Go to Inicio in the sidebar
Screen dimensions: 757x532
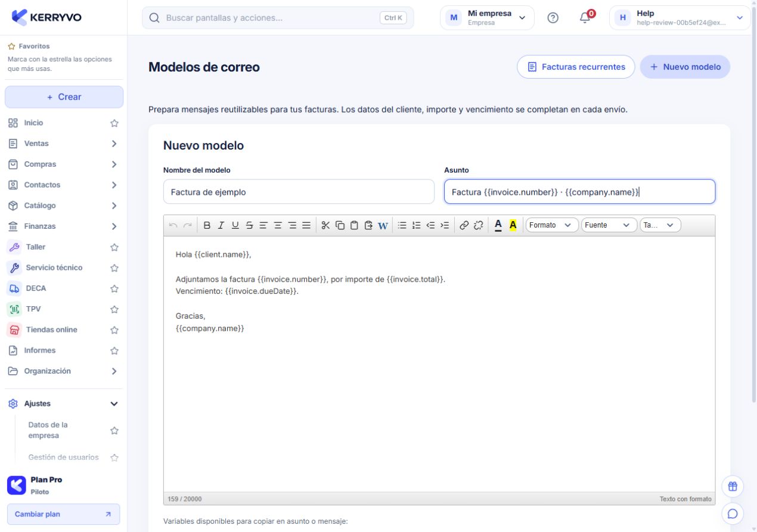click(x=33, y=123)
